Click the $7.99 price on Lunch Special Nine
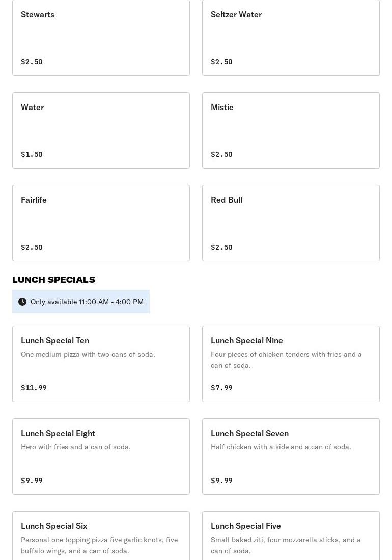392x560 pixels. 221,388
